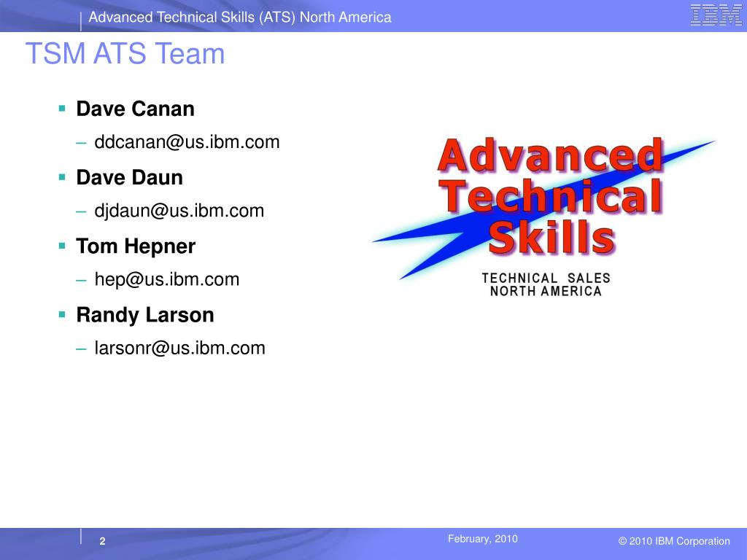Select the header text 'Advanced Technical Skills (ATS) North America'
The width and height of the screenshot is (747, 560).
click(239, 17)
